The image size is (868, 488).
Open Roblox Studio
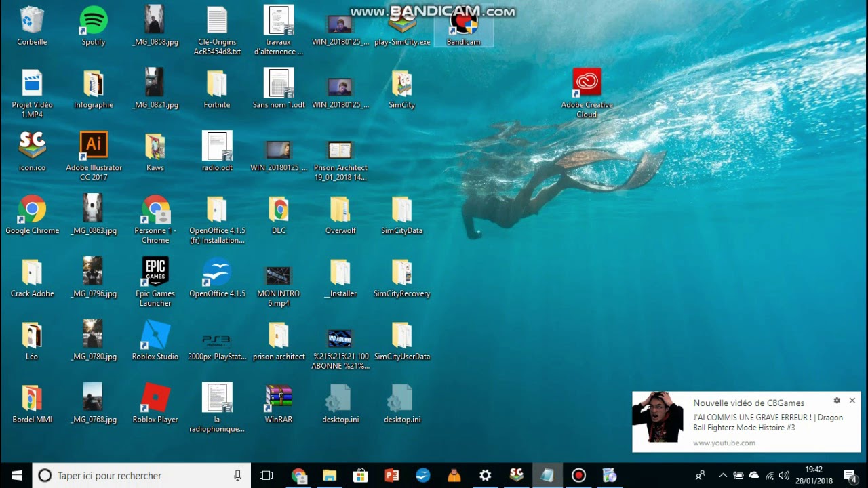pyautogui.click(x=155, y=333)
